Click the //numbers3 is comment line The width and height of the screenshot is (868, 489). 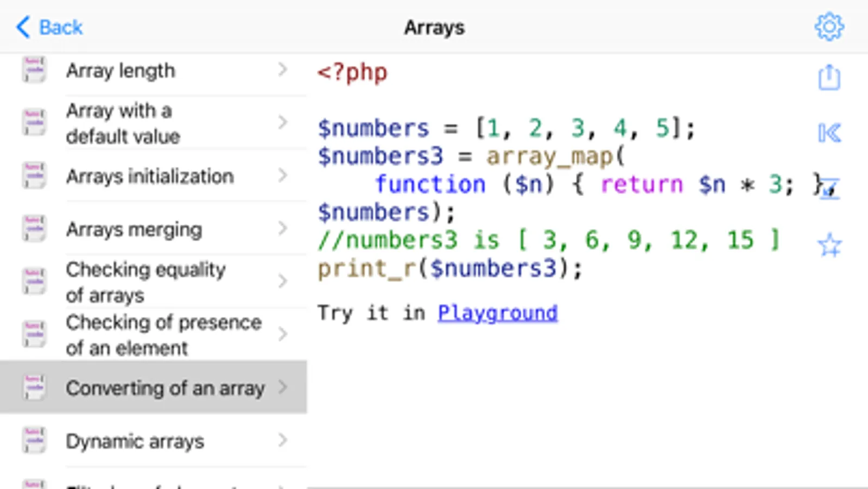click(x=549, y=240)
